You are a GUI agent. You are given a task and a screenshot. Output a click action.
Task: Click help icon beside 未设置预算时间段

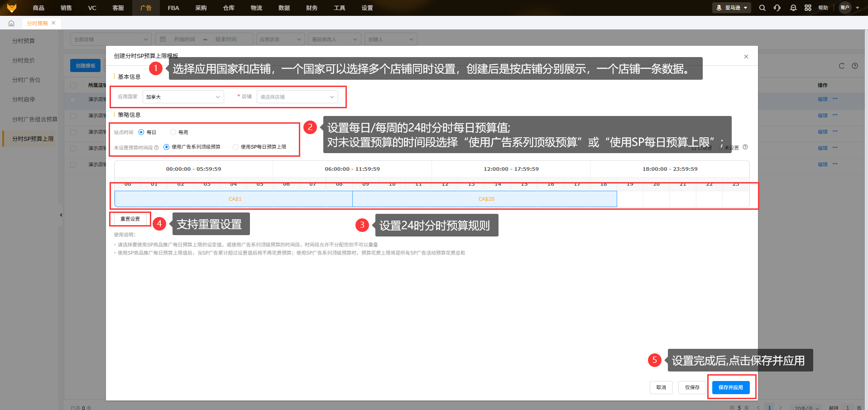click(157, 147)
